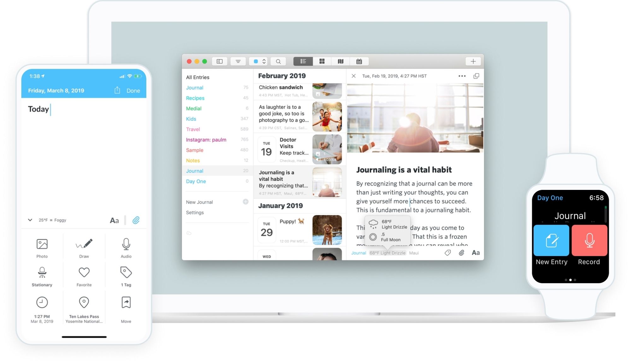631x364 pixels.
Task: Expand the journal entries dropdown arrow
Action: pyautogui.click(x=29, y=220)
